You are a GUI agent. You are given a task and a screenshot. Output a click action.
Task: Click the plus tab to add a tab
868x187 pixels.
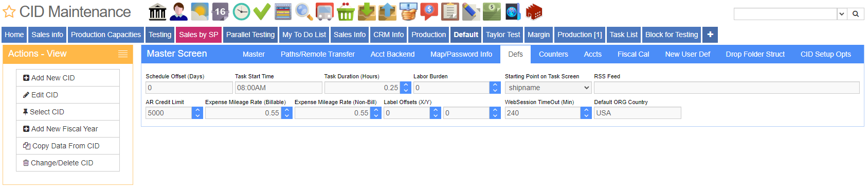coord(710,35)
